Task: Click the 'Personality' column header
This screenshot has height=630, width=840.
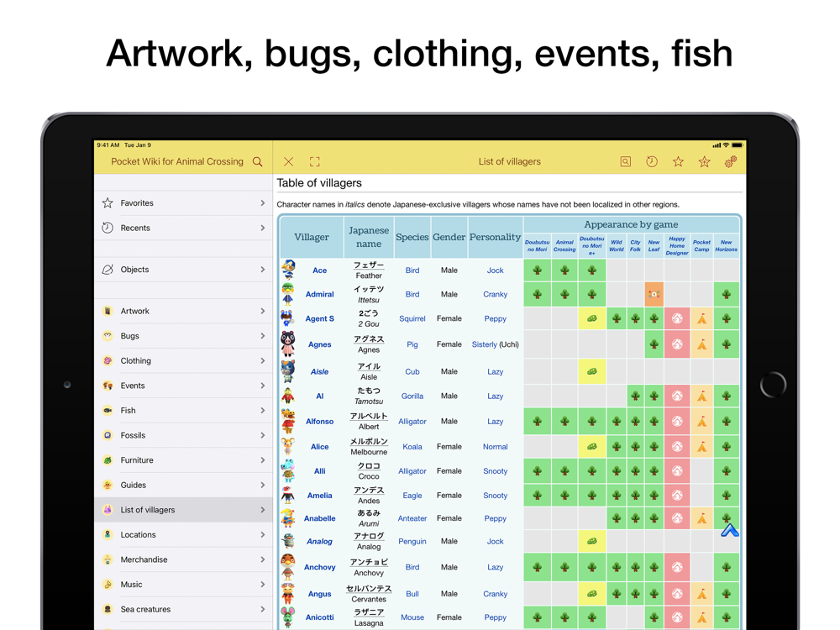Action: (495, 238)
